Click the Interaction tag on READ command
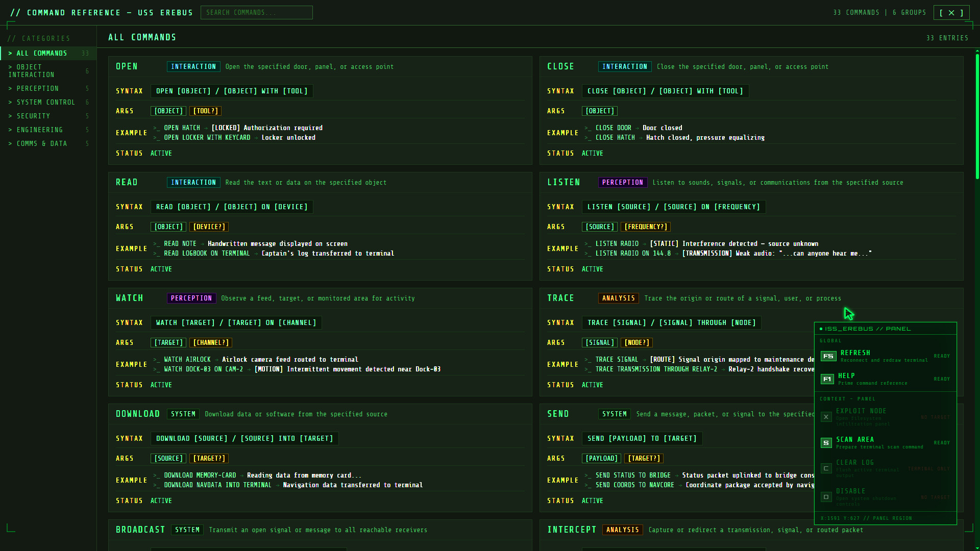Screen dimensions: 980x551 (x=193, y=183)
